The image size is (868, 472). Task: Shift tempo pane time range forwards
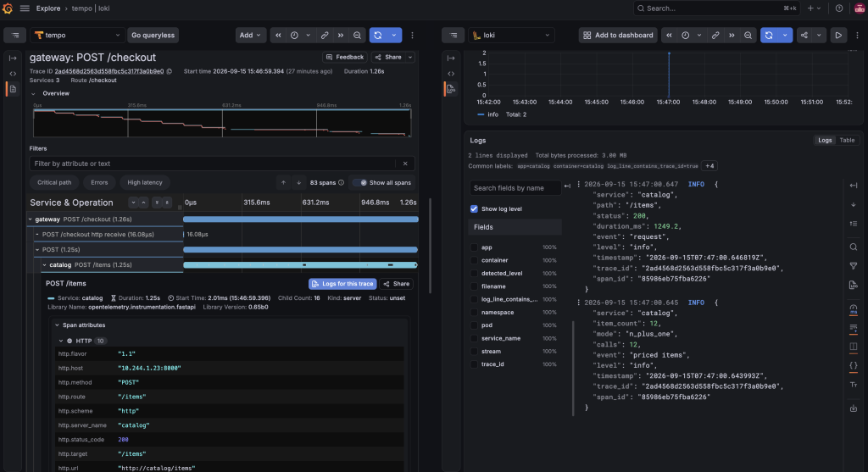[341, 35]
